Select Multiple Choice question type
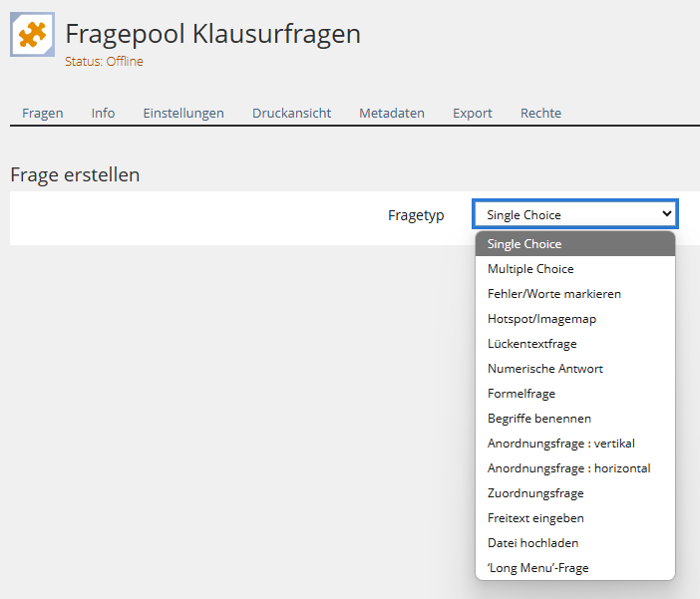The width and height of the screenshot is (700, 599). coord(575,269)
